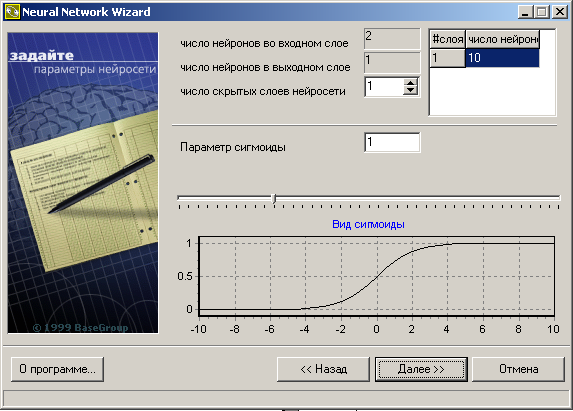Click the sigmoid curve chart area

pos(376,276)
